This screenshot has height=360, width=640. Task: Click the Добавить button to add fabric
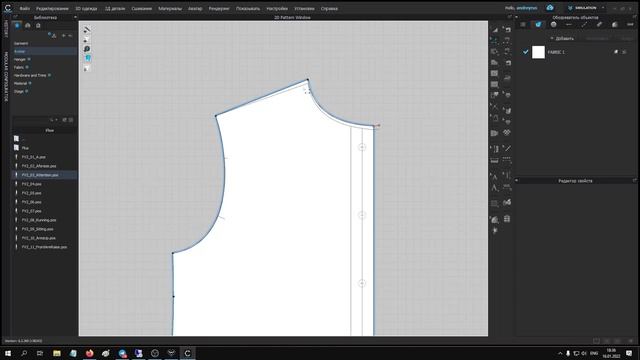pos(562,38)
